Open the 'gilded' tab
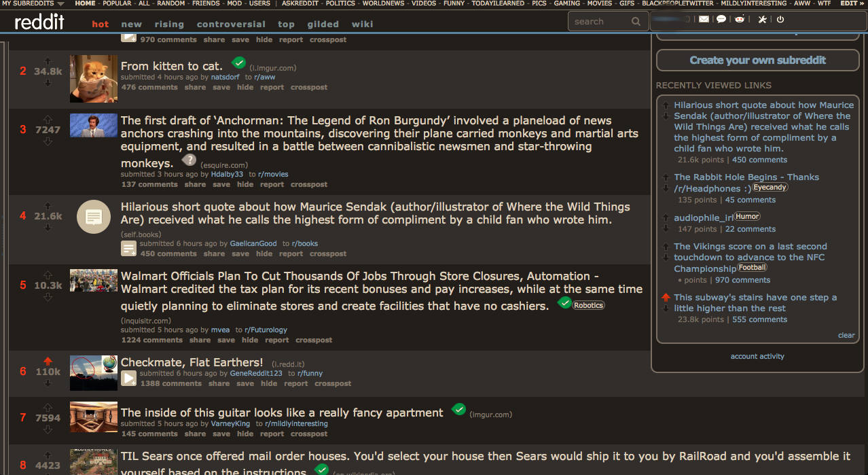 (x=323, y=24)
